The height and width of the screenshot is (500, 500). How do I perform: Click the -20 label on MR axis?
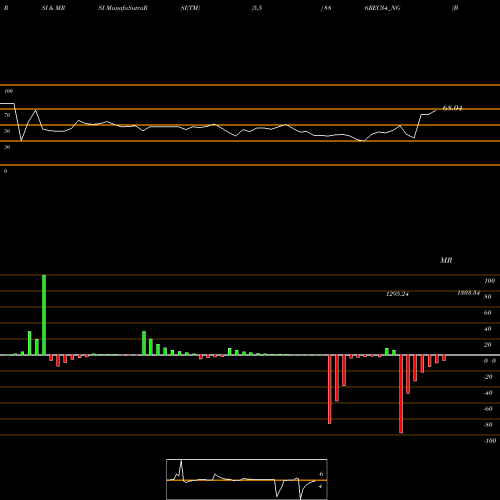(x=488, y=377)
